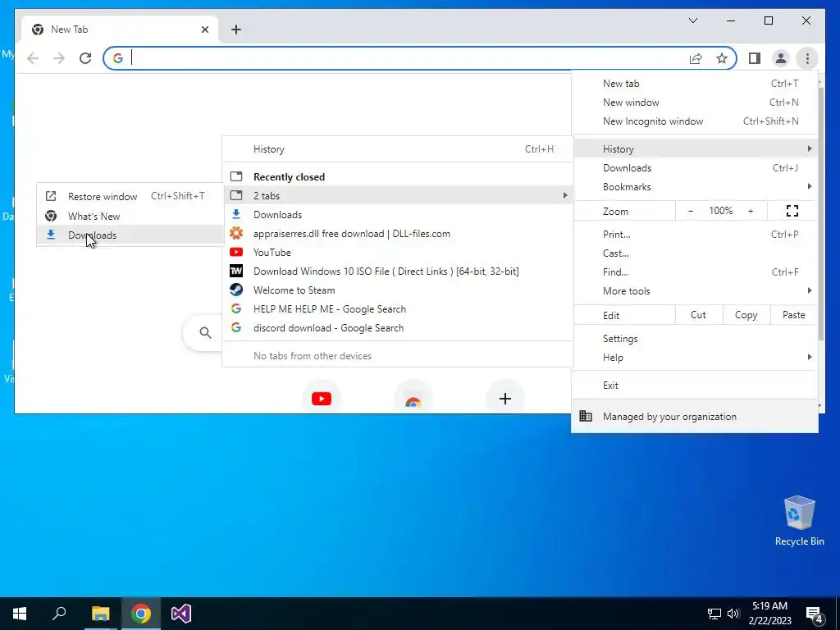The width and height of the screenshot is (840, 630).
Task: Open the side panel icon
Action: (x=755, y=58)
